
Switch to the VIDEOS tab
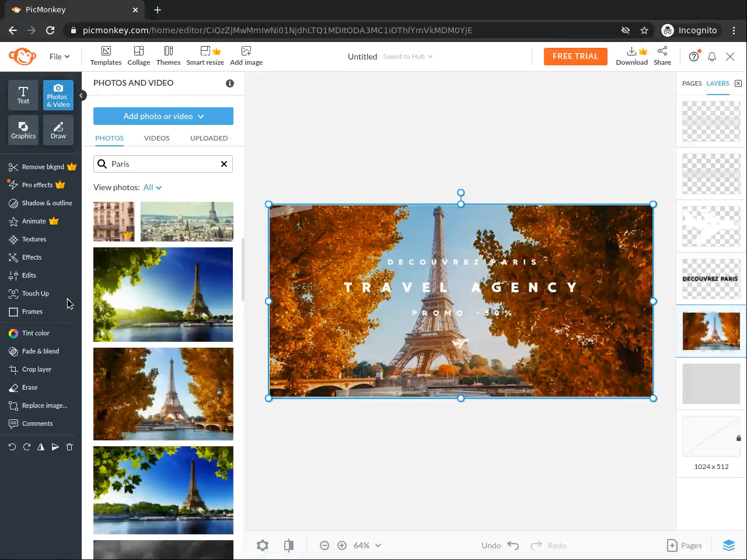point(157,138)
